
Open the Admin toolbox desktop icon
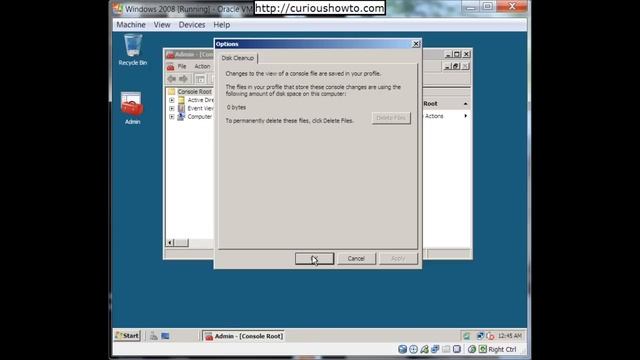(132, 108)
